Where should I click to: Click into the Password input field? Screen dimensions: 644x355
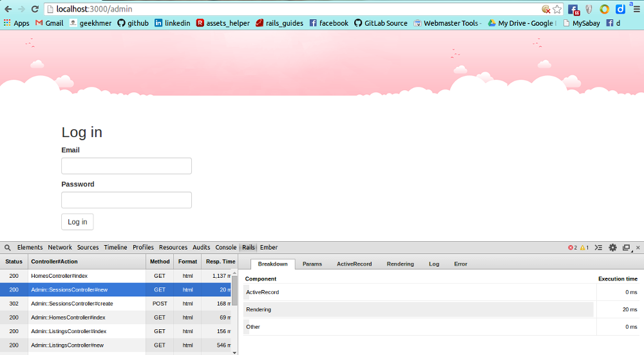126,200
